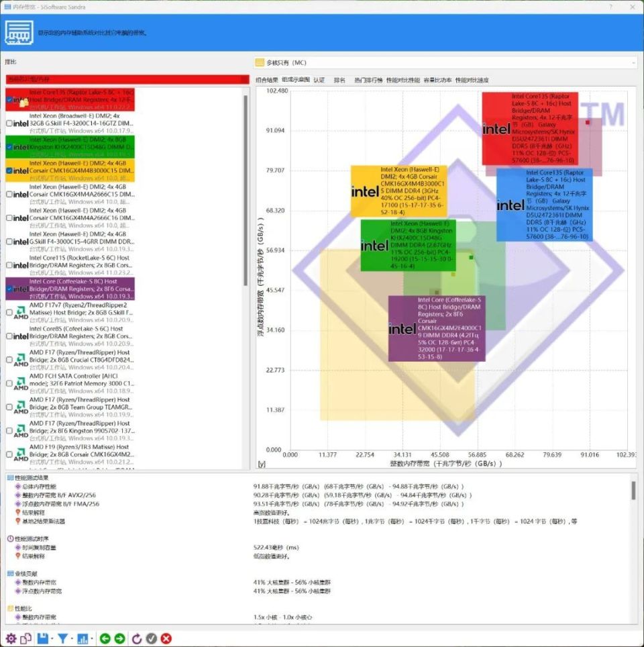Check the G.Skill F4-3000C15-4GRR entry
This screenshot has height=647, width=644.
9,242
